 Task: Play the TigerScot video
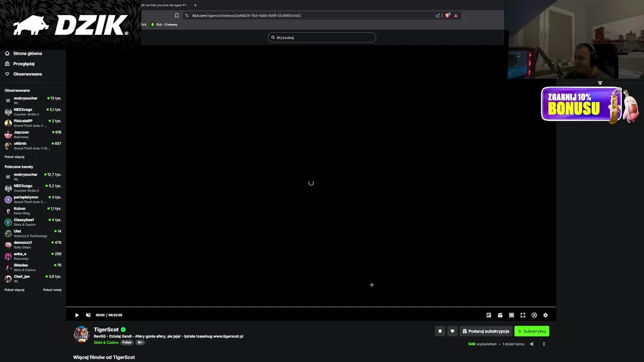coord(77,315)
